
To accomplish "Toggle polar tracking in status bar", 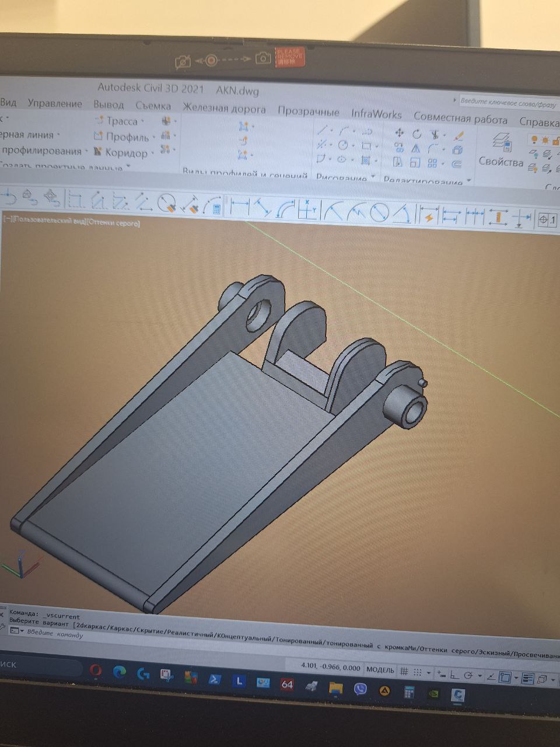I will (468, 675).
